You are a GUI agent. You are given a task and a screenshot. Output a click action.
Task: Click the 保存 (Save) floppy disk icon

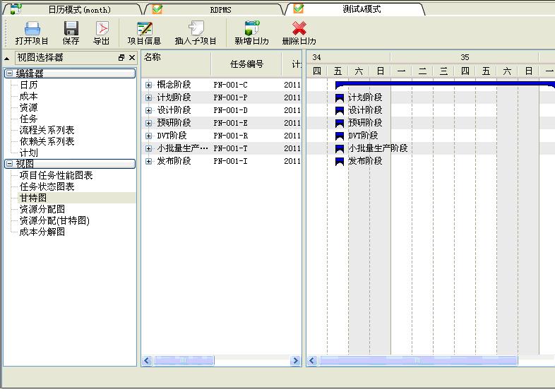pos(71,28)
